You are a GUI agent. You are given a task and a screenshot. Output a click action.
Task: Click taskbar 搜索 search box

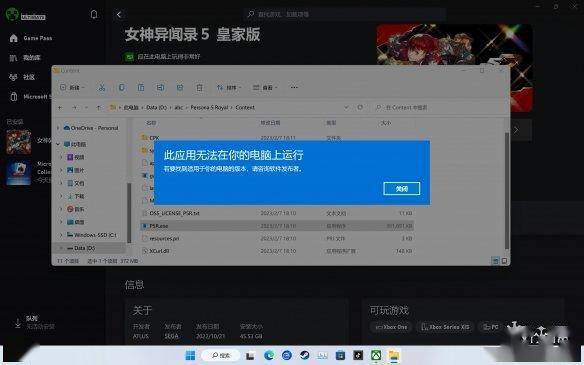click(220, 356)
